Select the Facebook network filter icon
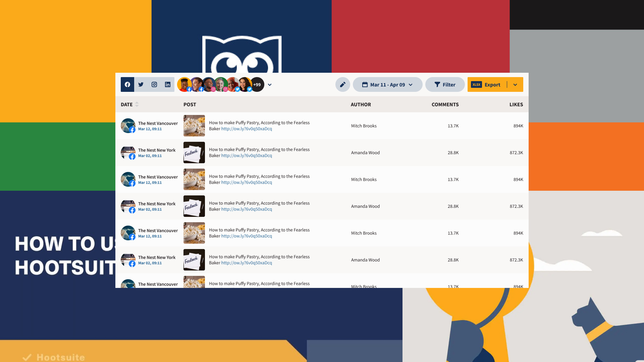Image resolution: width=644 pixels, height=362 pixels. pos(127,84)
